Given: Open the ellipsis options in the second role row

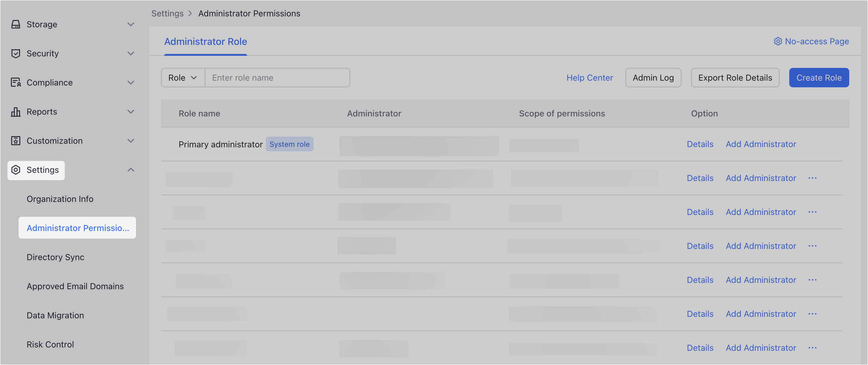Looking at the screenshot, I should [x=813, y=178].
